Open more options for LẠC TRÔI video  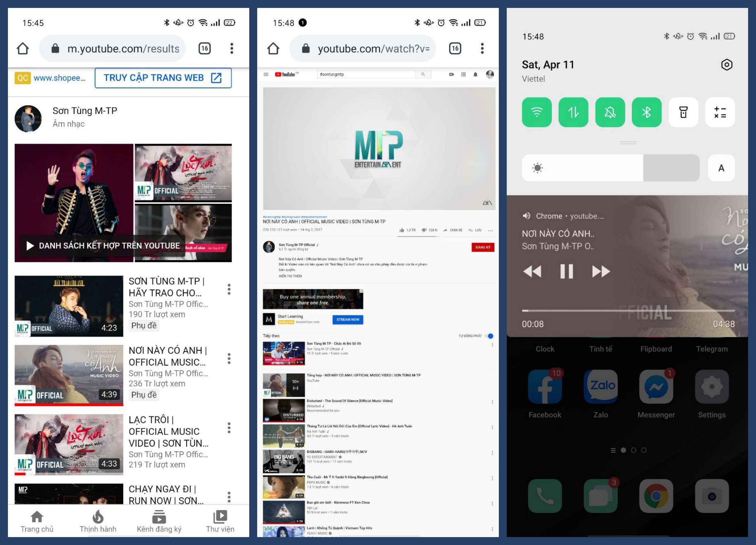pos(229,428)
